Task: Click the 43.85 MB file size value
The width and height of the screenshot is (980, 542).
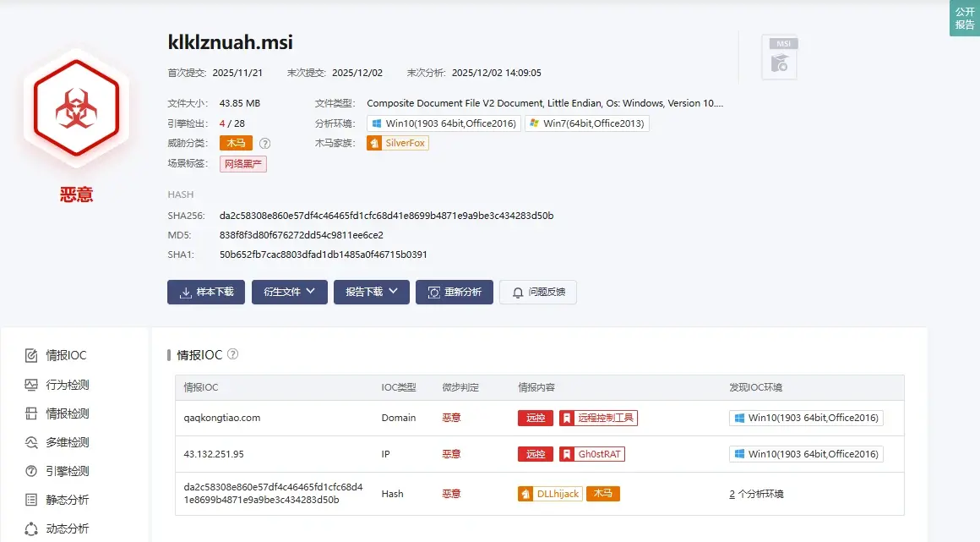Action: (x=239, y=103)
